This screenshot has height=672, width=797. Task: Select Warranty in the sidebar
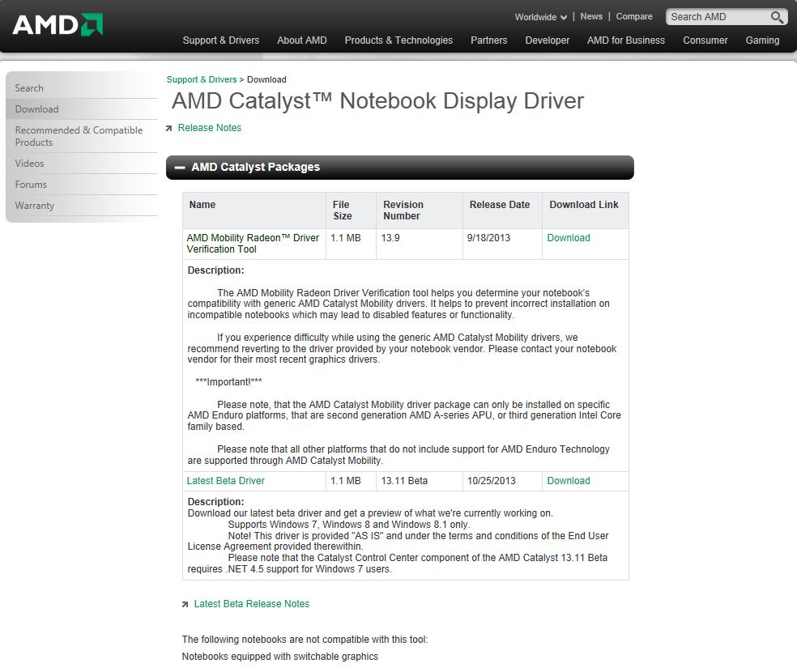click(x=82, y=206)
